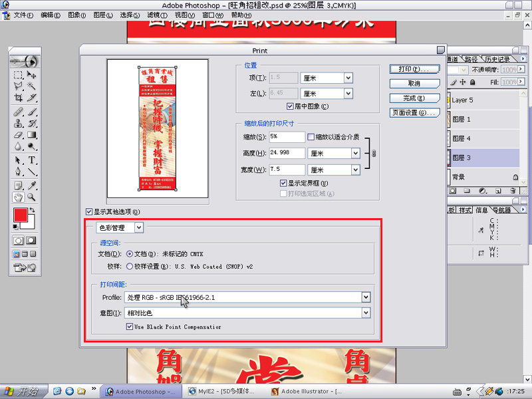532x399 pixels.
Task: Select the Polygonal Lasso tool
Action: pos(18,86)
